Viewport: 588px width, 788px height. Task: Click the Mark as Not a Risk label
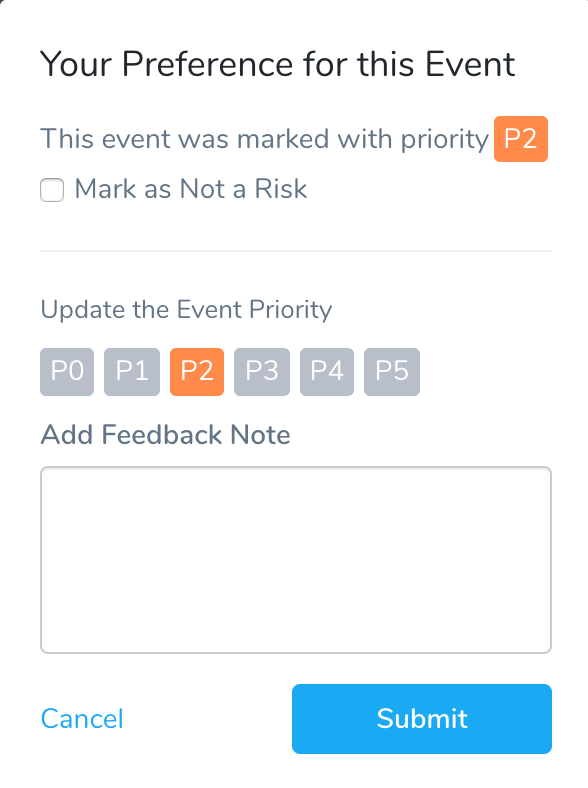pyautogui.click(x=190, y=189)
